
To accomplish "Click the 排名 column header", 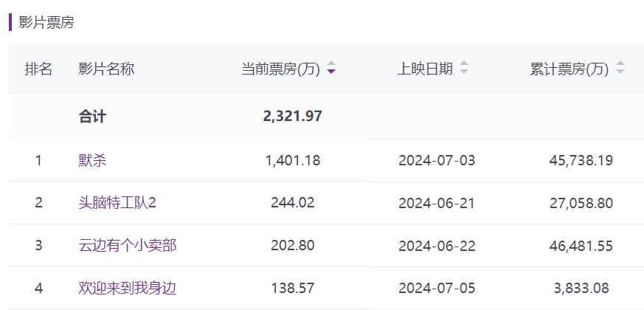I will coord(38,69).
